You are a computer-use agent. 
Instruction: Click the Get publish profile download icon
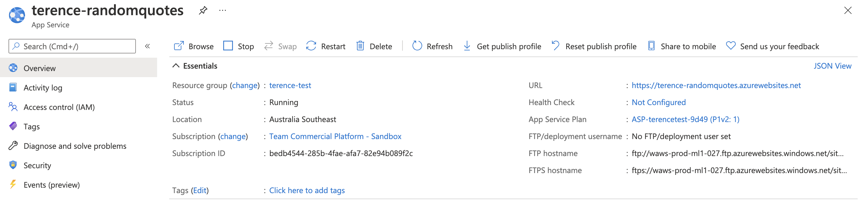tap(467, 46)
